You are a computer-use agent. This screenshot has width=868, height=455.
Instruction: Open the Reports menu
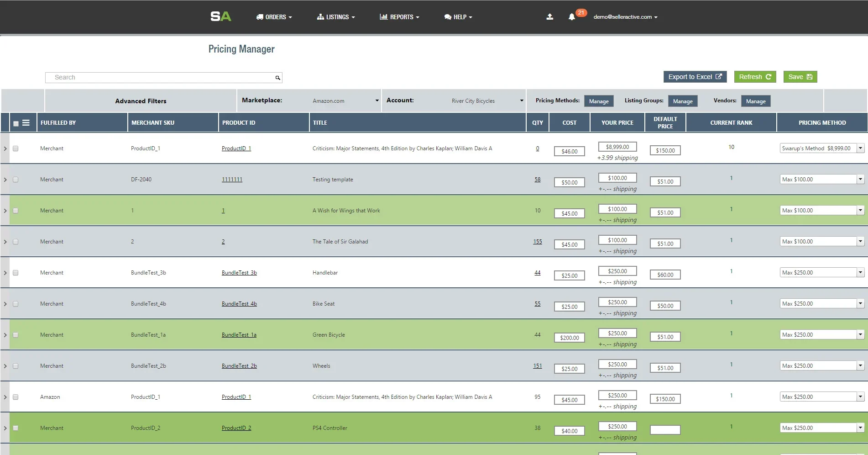point(399,17)
